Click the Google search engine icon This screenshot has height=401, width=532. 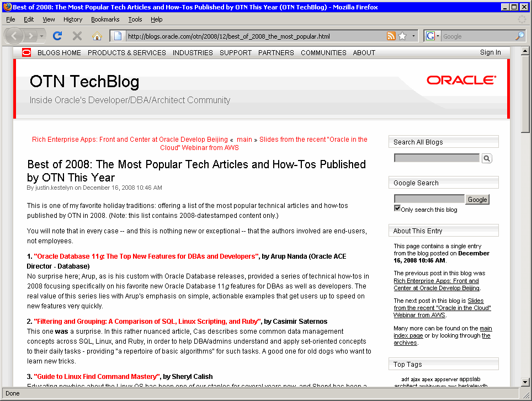pos(430,36)
